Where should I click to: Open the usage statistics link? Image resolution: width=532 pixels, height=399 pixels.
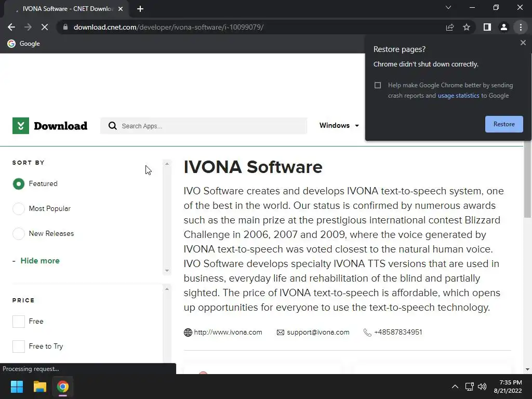coord(458,96)
